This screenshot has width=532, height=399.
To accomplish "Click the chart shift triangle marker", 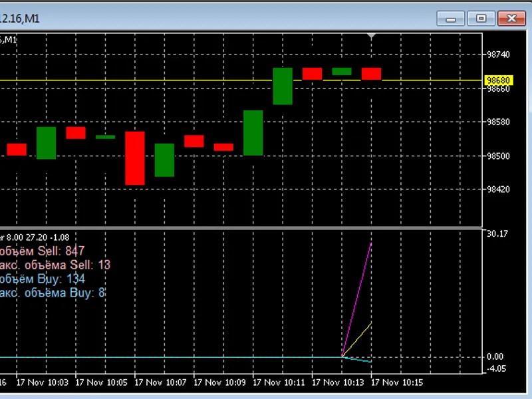I will click(x=371, y=36).
